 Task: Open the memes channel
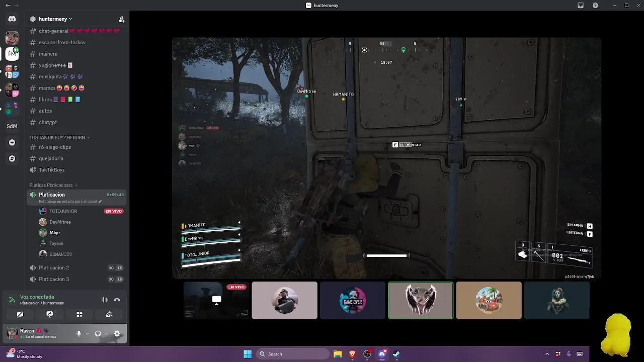tap(76, 88)
